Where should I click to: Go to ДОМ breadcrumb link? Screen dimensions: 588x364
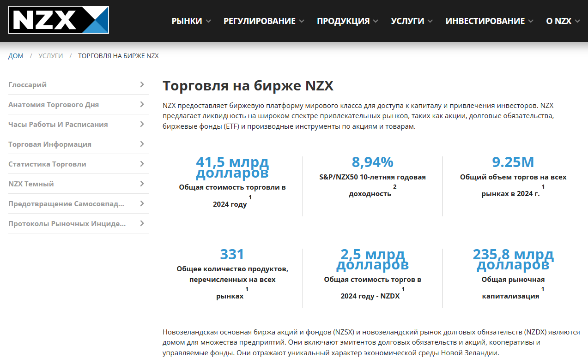[x=16, y=56]
